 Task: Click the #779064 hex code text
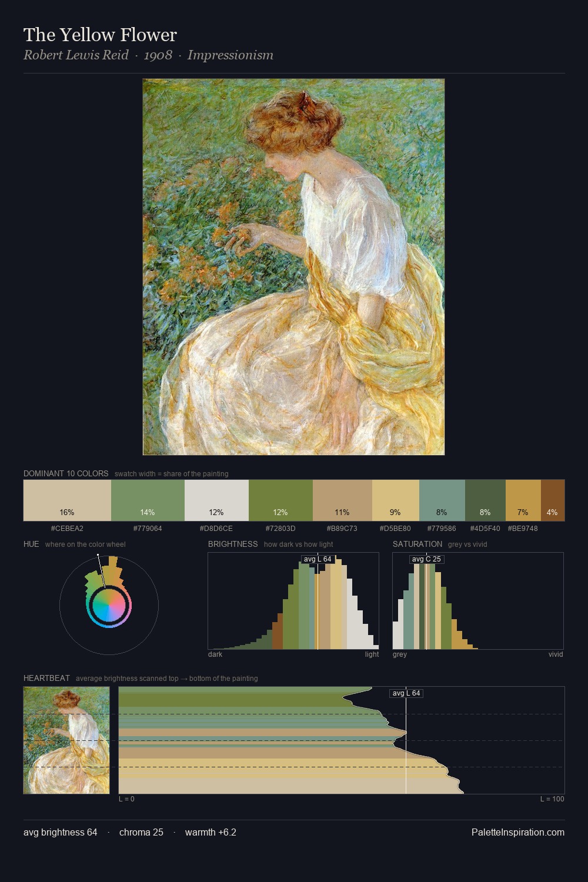pyautogui.click(x=148, y=529)
